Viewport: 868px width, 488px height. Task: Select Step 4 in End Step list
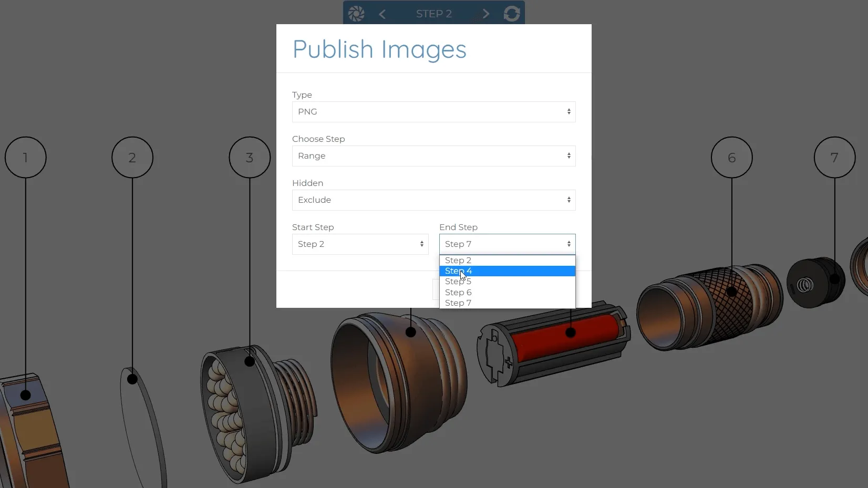click(508, 271)
